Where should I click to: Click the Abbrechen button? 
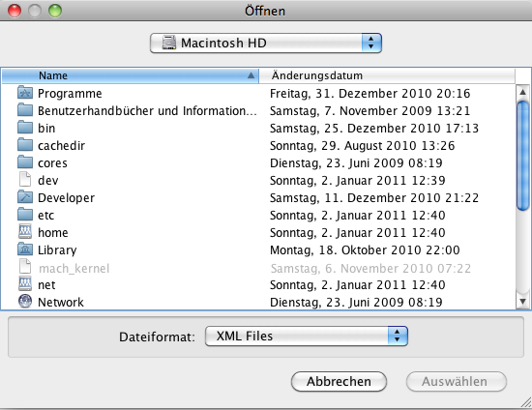point(339,382)
